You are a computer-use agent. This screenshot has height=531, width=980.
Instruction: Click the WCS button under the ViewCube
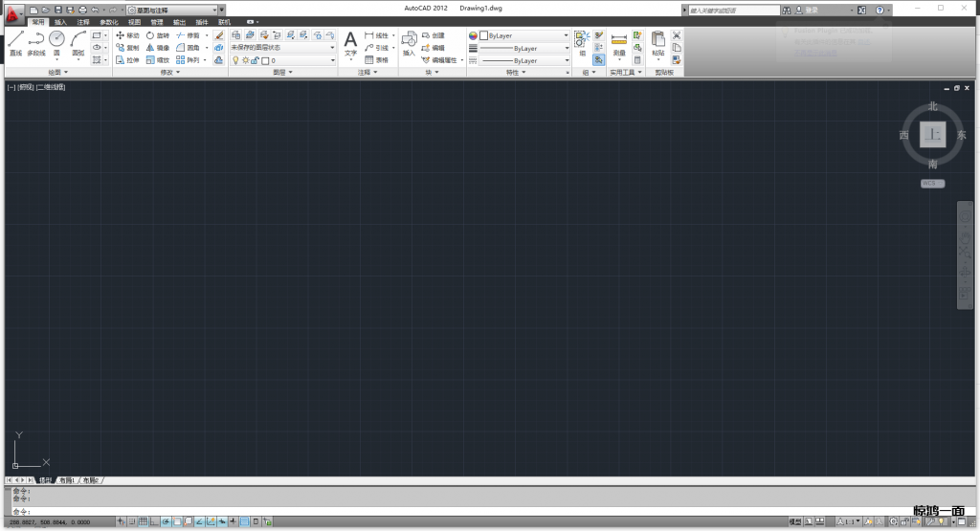(932, 183)
